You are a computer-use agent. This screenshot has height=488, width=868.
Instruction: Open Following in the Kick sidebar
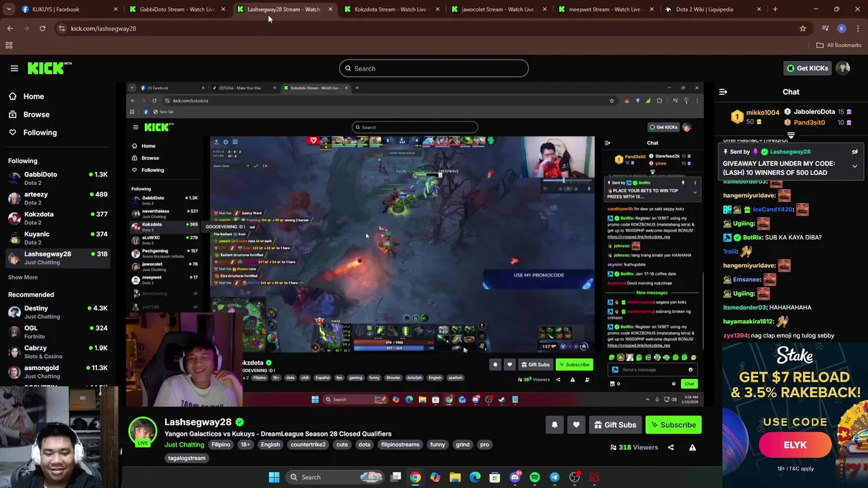coord(56,133)
